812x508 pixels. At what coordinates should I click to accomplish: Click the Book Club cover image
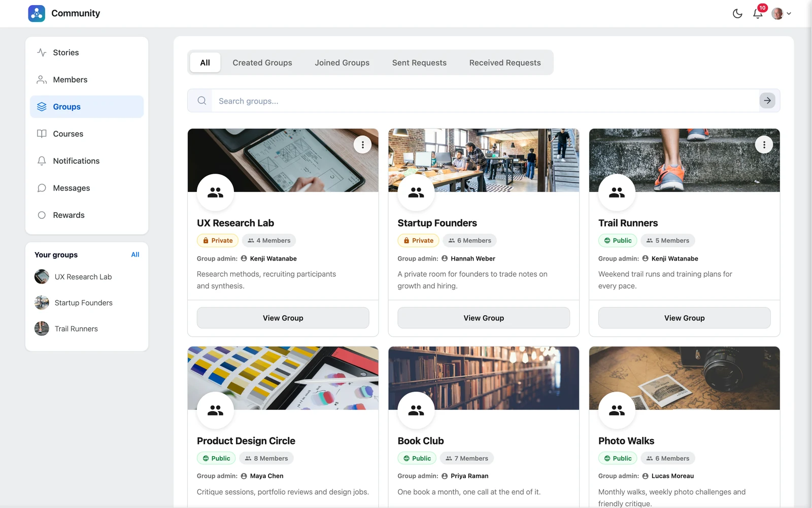click(x=484, y=378)
